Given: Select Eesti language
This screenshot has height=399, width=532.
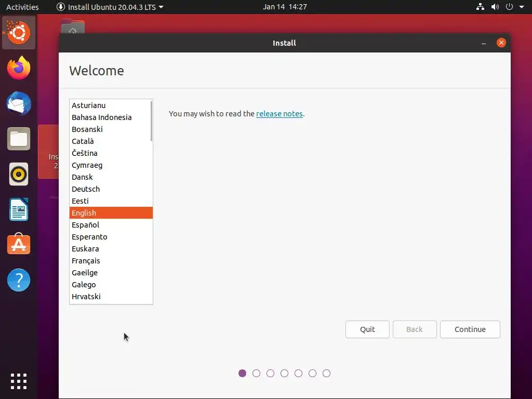Looking at the screenshot, I should pyautogui.click(x=111, y=201).
